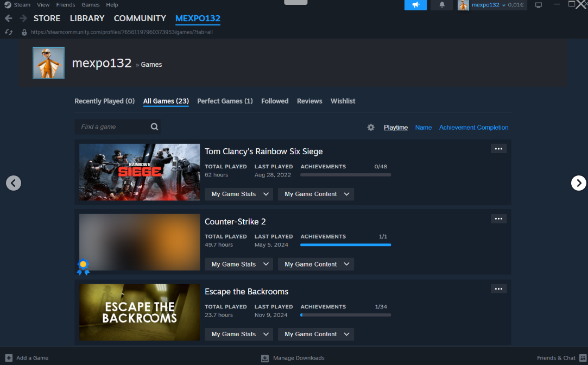Expand My Game Content for Rainbow Six Siege
The width and height of the screenshot is (588, 365).
[x=316, y=194]
